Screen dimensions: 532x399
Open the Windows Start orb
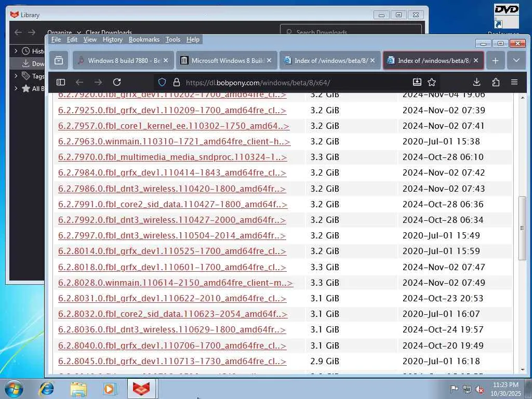pos(14,389)
